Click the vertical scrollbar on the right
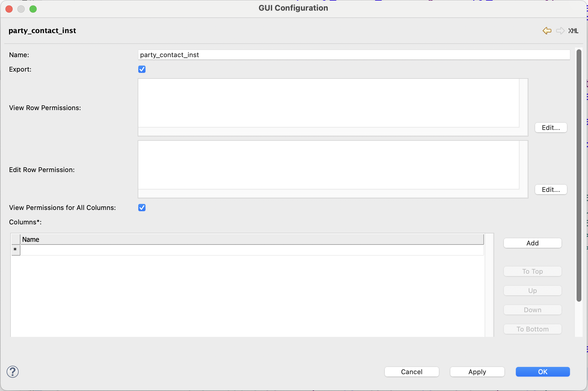 tap(578, 174)
